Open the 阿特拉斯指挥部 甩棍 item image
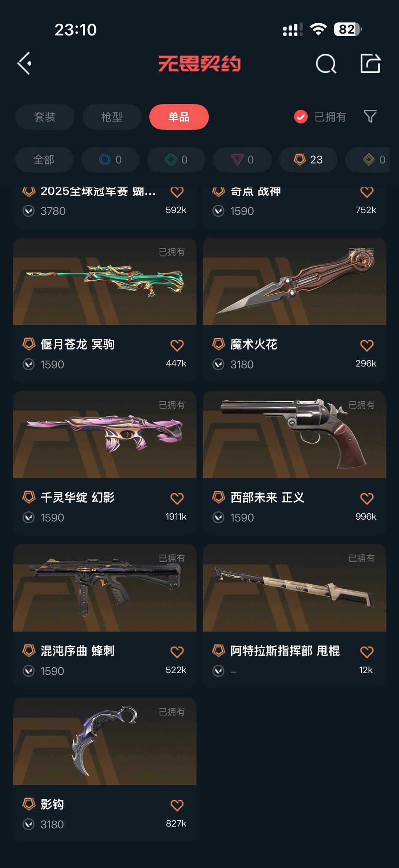Image resolution: width=399 pixels, height=868 pixels. (x=294, y=588)
